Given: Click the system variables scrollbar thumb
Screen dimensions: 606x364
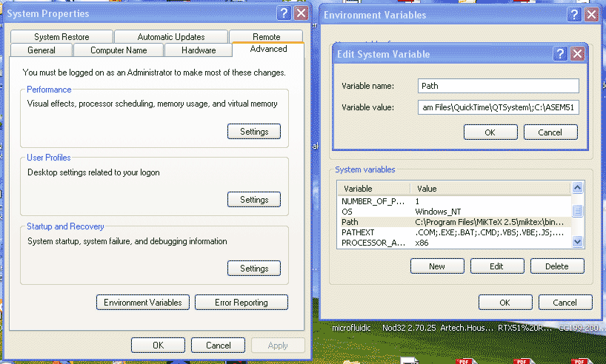Looking at the screenshot, I should (x=577, y=211).
